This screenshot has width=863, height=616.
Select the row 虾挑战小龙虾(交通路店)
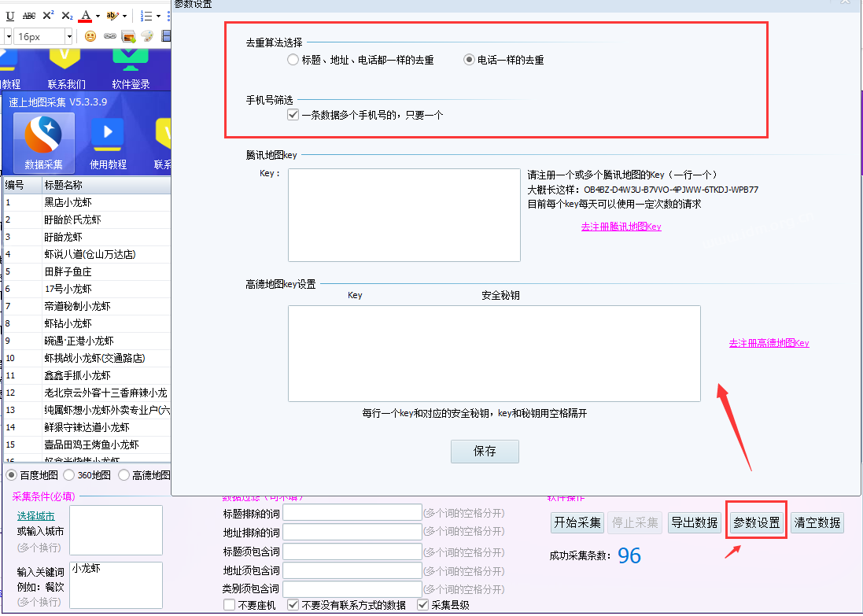[x=87, y=358]
